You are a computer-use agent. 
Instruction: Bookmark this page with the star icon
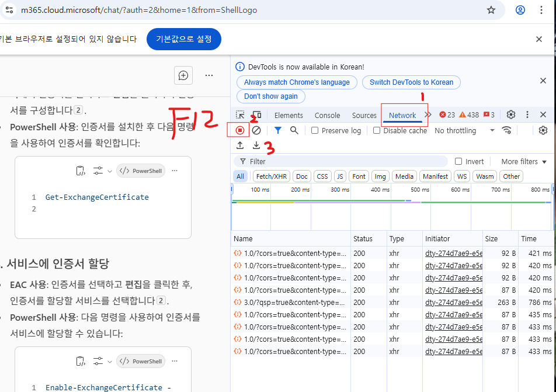491,10
